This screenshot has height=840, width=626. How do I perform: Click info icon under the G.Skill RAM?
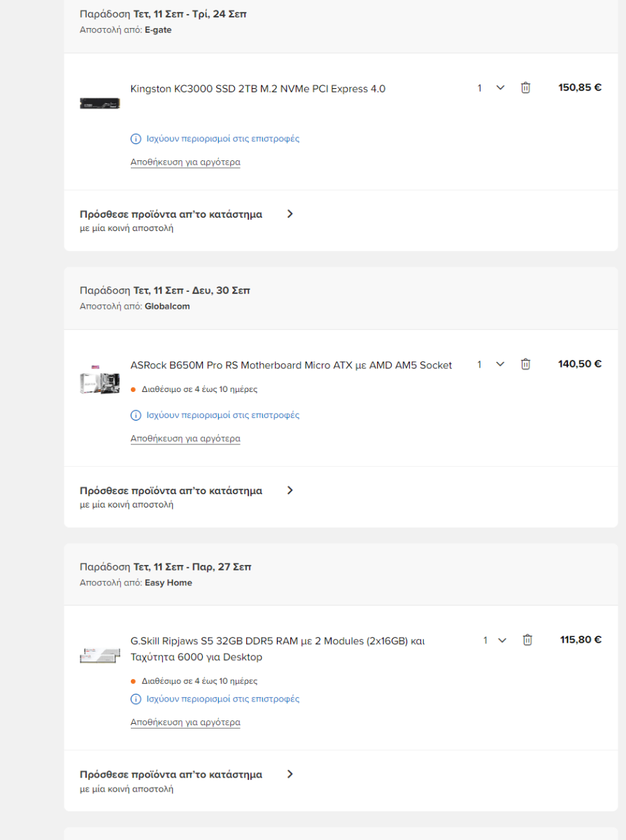136,699
